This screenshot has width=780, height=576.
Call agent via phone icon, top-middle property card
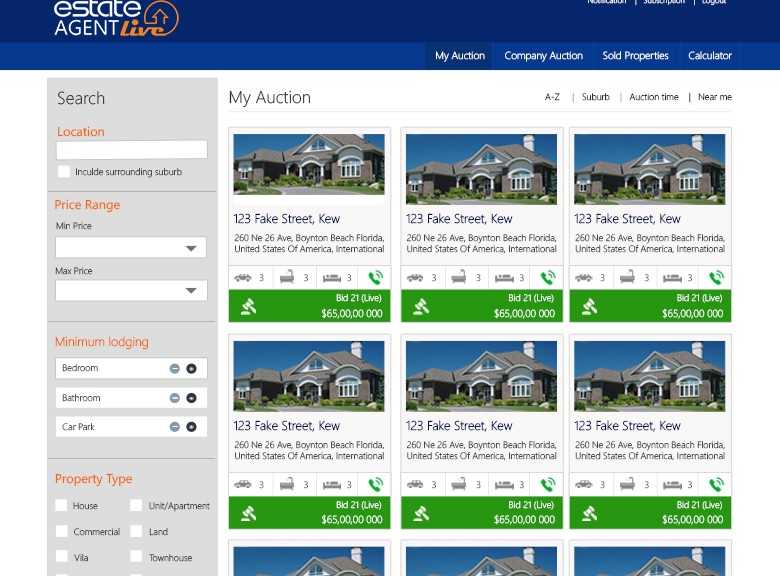click(x=548, y=278)
